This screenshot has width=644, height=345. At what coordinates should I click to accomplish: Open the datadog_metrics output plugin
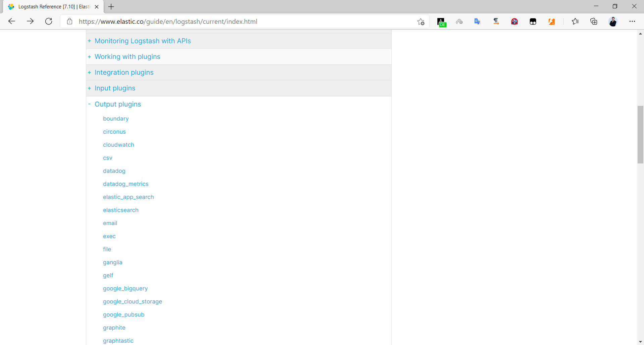(x=126, y=184)
